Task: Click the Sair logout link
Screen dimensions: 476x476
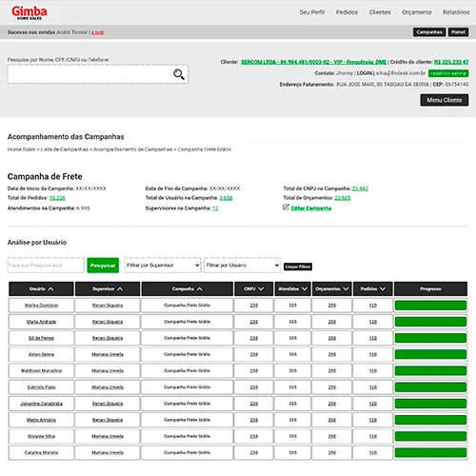Action: (98, 32)
